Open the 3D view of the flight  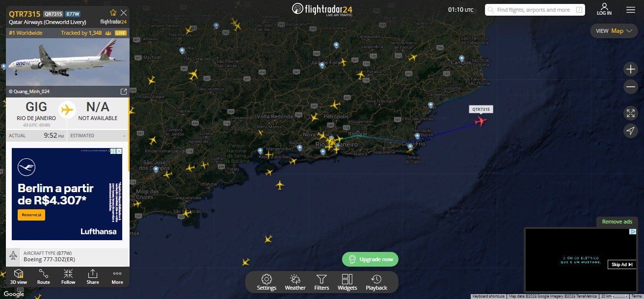(x=19, y=277)
